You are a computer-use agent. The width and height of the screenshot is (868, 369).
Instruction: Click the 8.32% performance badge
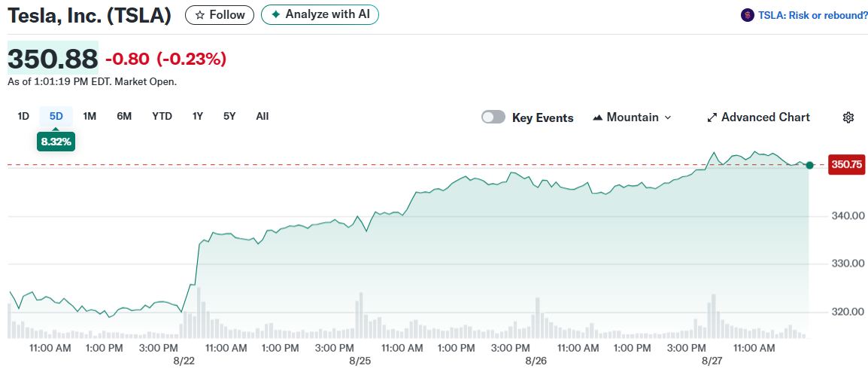point(56,142)
